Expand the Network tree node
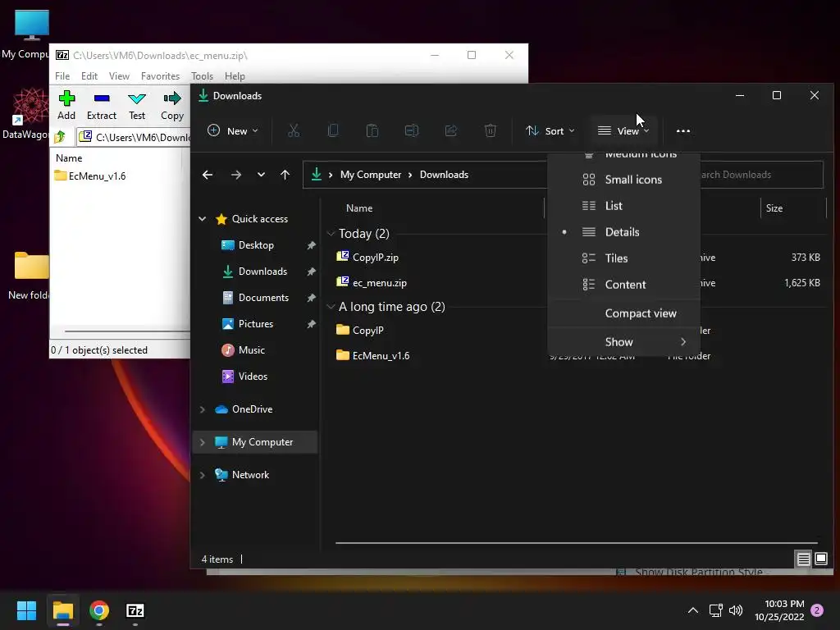 click(203, 475)
